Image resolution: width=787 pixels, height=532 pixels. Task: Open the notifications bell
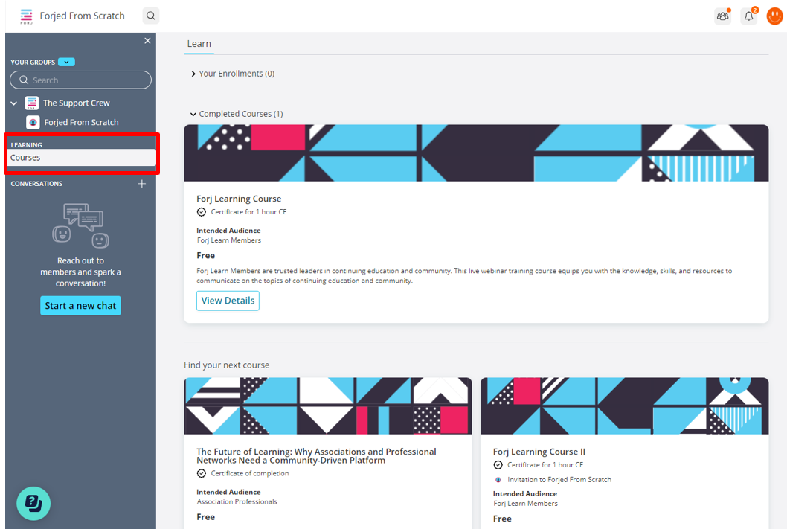coord(749,16)
